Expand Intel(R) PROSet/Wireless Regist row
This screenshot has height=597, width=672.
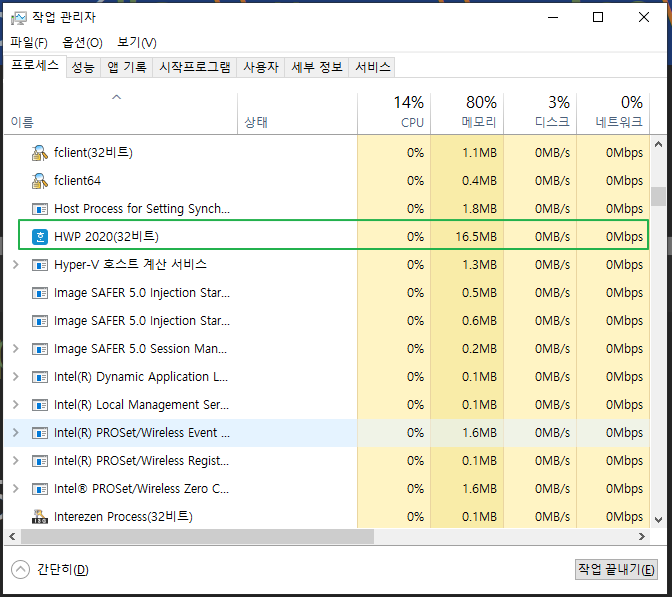(x=16, y=461)
